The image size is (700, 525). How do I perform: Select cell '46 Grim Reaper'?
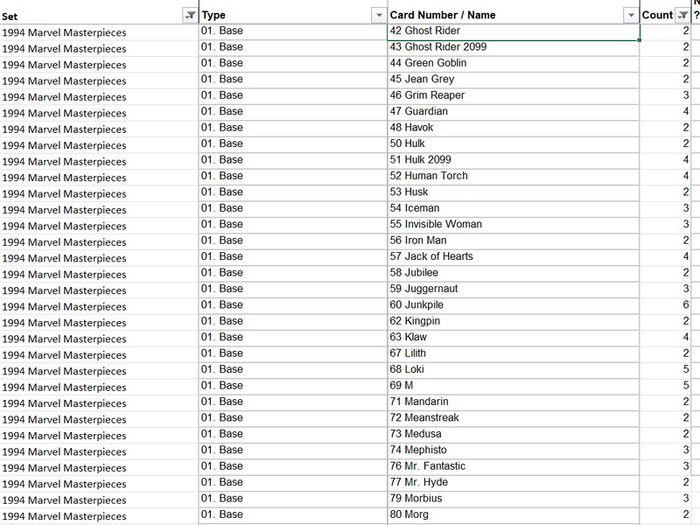pyautogui.click(x=513, y=96)
